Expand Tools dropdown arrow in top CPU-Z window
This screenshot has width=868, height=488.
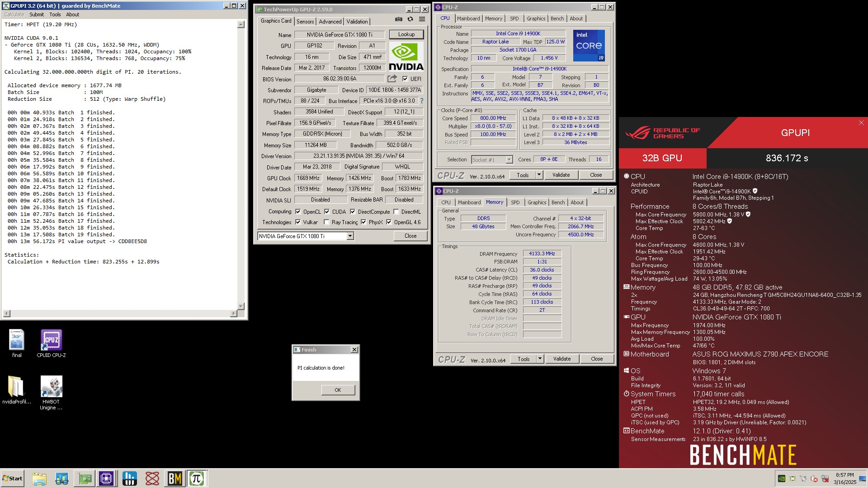(539, 175)
